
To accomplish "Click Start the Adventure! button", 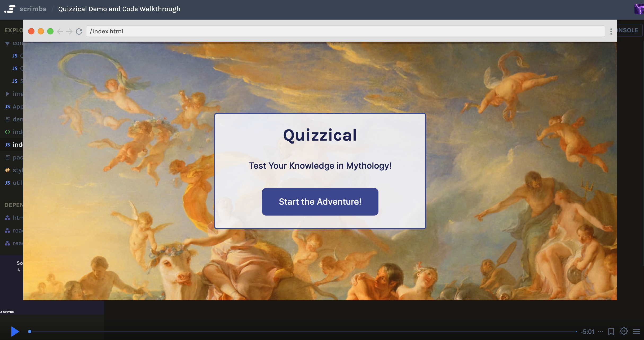I will point(320,202).
